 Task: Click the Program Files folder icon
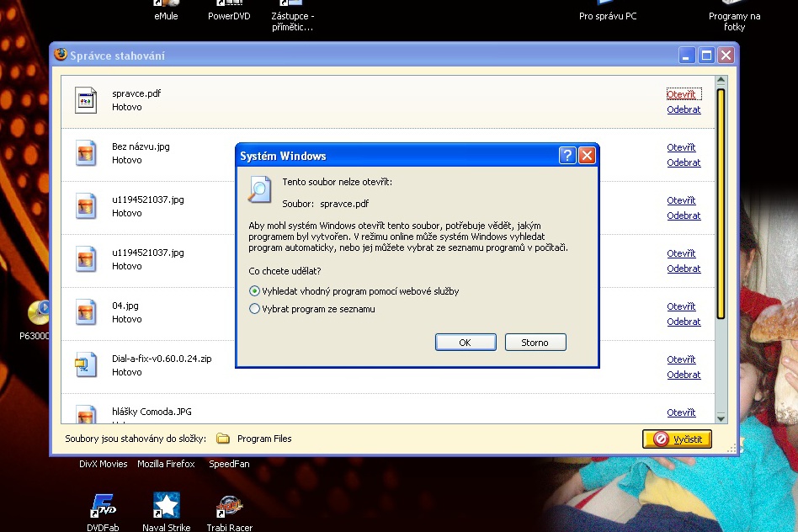tap(223, 439)
